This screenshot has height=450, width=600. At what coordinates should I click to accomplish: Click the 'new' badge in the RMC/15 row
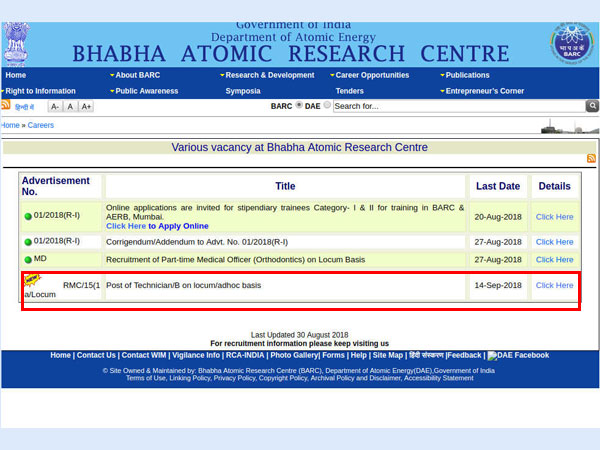point(32,279)
